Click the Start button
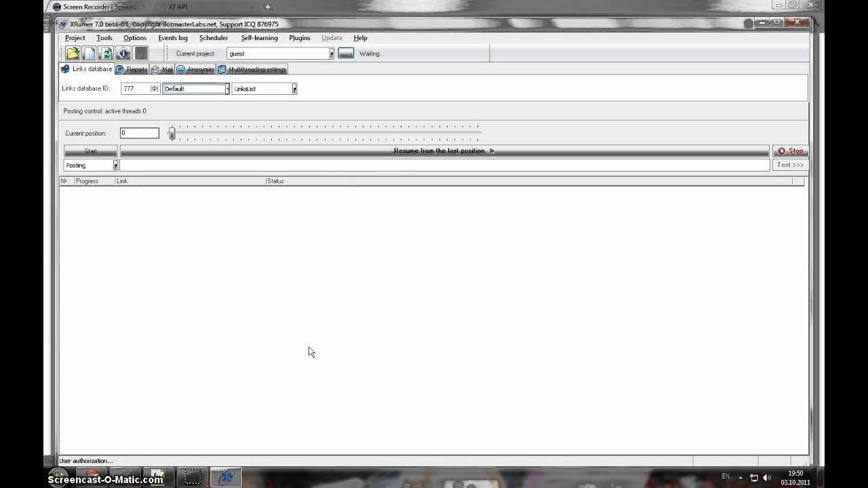The image size is (868, 488). click(x=91, y=151)
